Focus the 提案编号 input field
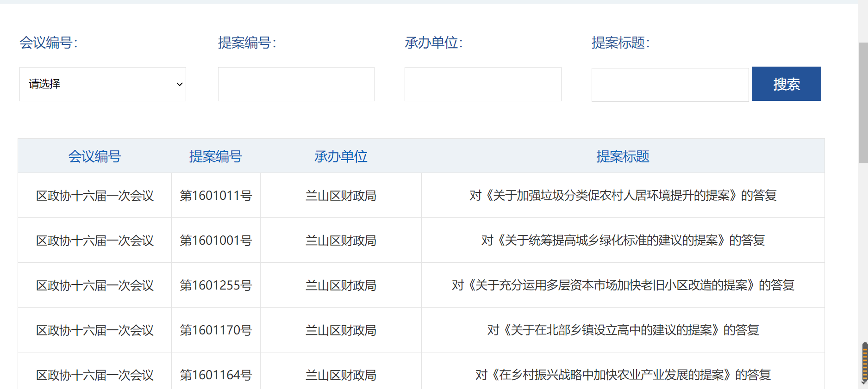 coord(296,84)
